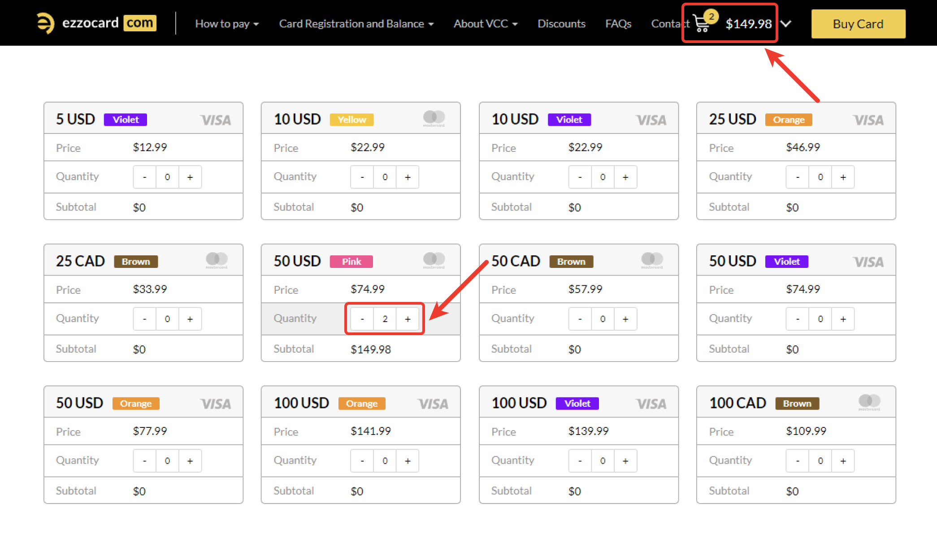Click plus on the 25 USD Orange card
Screen dimensions: 937x560
click(843, 177)
